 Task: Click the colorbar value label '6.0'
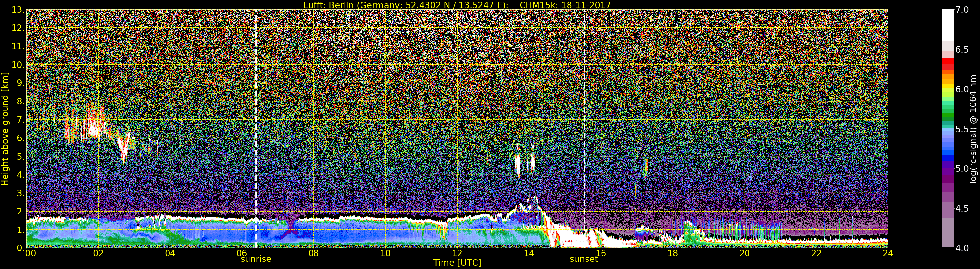pos(962,89)
